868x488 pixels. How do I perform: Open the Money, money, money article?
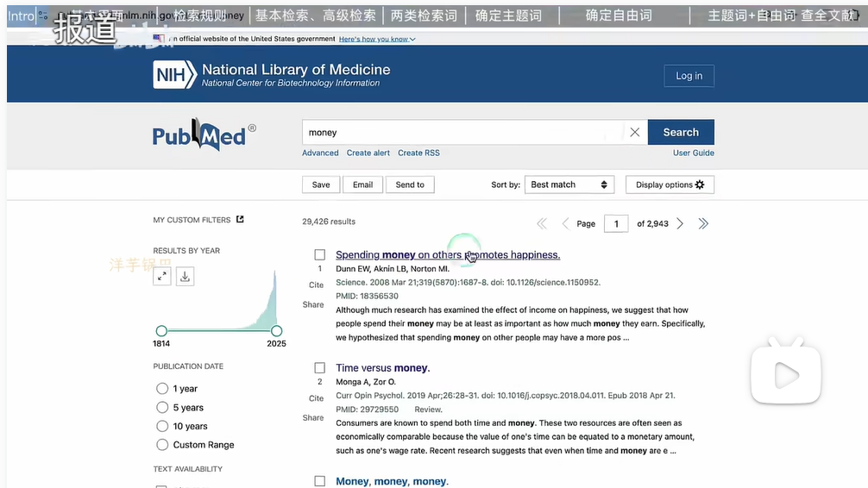pos(392,481)
